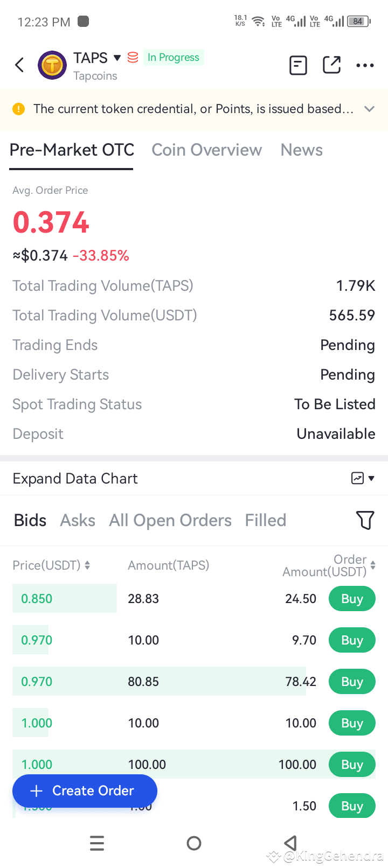Tap the red database stack icon
The height and width of the screenshot is (868, 388).
point(133,57)
